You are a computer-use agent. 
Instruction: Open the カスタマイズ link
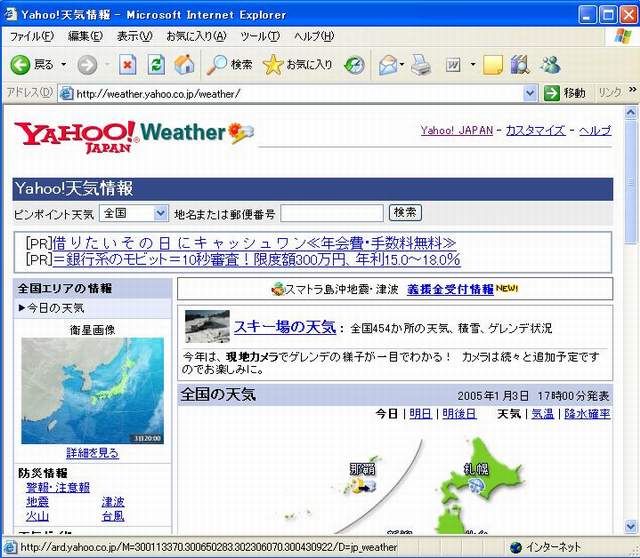click(x=536, y=130)
